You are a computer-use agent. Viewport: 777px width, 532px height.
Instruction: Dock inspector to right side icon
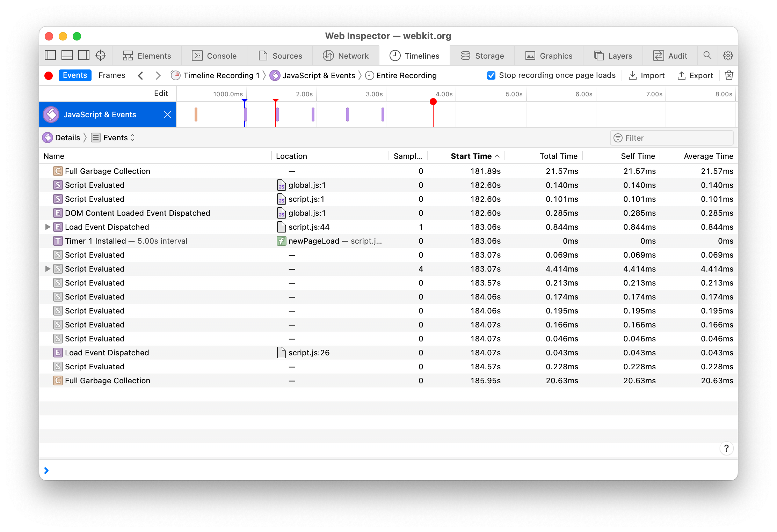click(x=84, y=56)
